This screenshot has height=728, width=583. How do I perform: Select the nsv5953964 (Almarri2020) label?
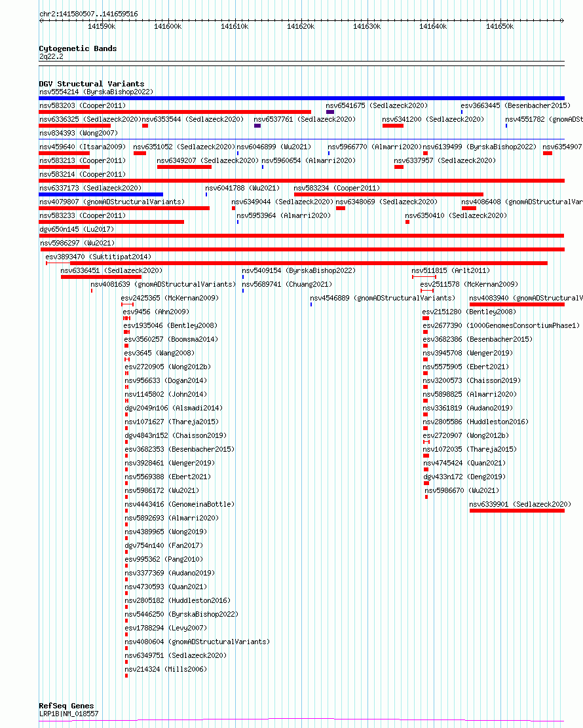click(284, 215)
